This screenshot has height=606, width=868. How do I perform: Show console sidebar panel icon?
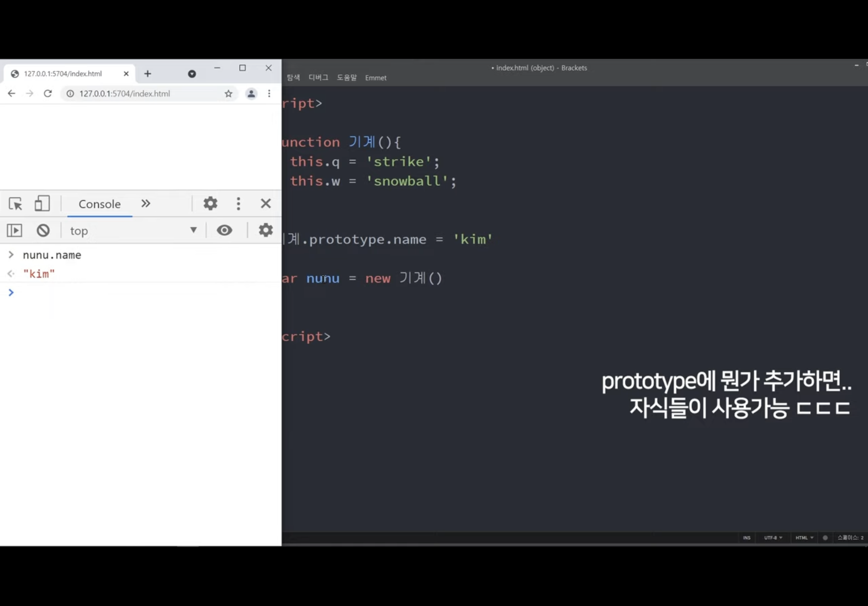pyautogui.click(x=15, y=230)
